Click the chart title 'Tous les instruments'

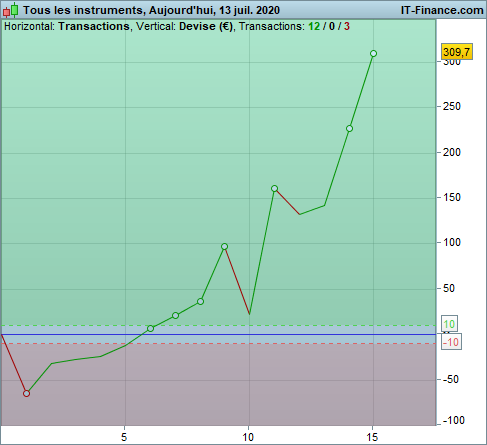tap(83, 10)
